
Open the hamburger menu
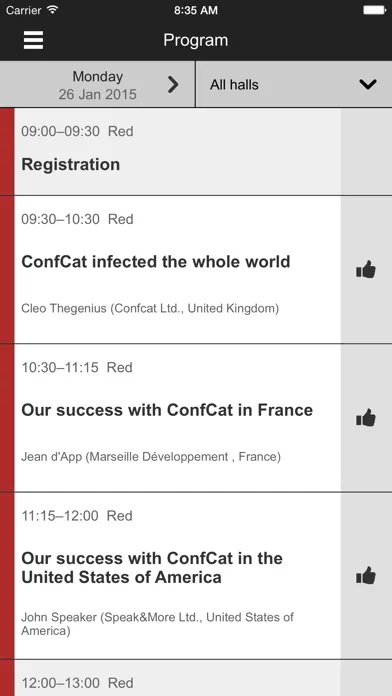click(x=33, y=40)
